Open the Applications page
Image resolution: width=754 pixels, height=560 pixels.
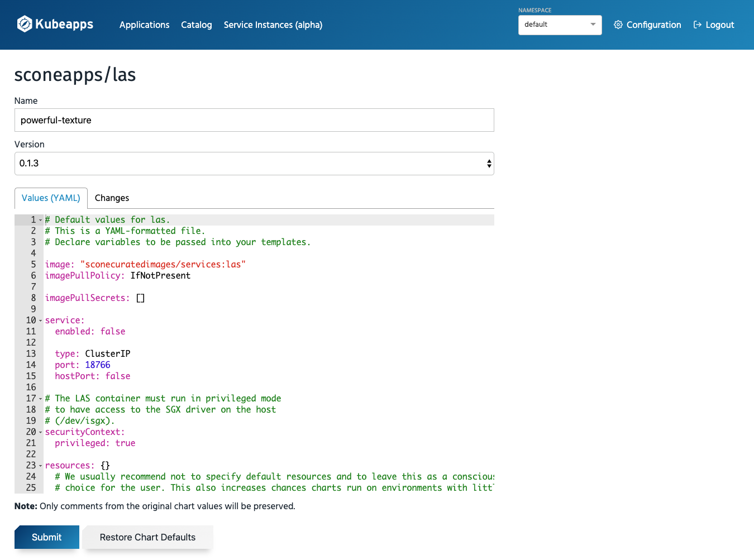tap(144, 25)
